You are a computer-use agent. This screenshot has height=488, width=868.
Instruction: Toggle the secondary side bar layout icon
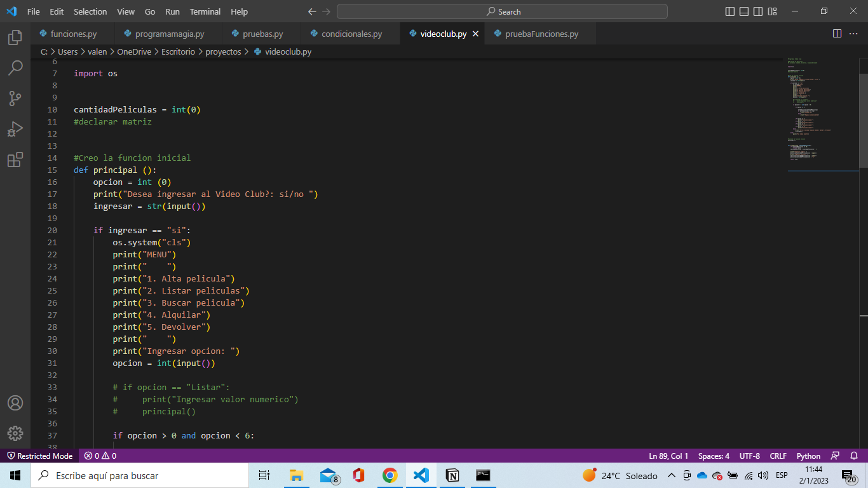(758, 11)
